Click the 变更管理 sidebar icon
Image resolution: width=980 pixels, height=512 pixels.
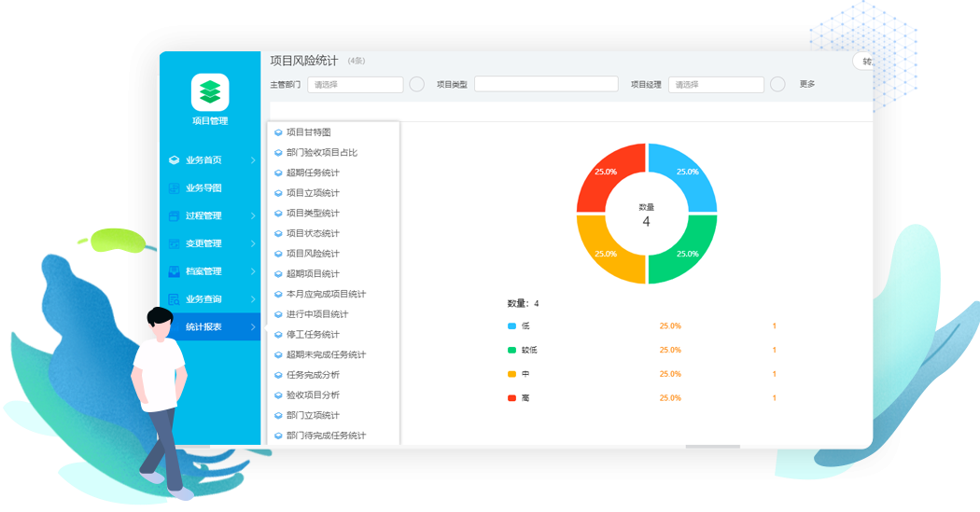coord(174,244)
